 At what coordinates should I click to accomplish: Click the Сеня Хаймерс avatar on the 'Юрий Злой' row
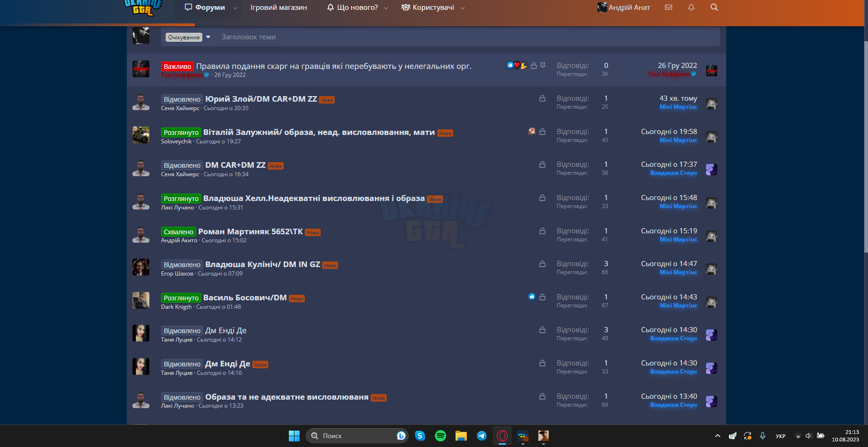[x=141, y=102]
